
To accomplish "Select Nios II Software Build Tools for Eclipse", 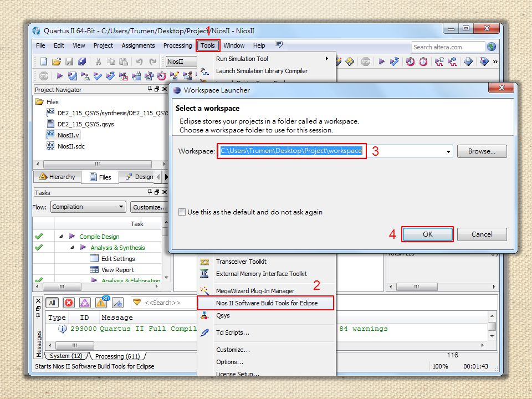I will (x=267, y=303).
